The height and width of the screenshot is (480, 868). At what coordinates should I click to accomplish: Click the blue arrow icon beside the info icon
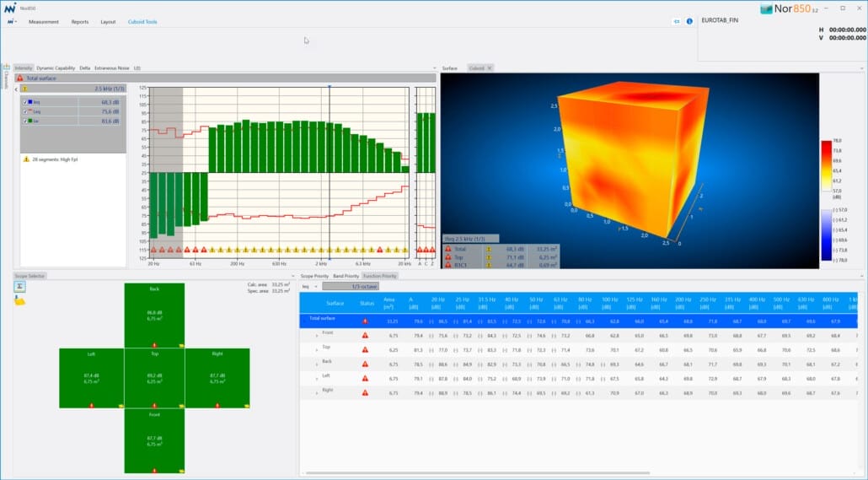(x=676, y=21)
